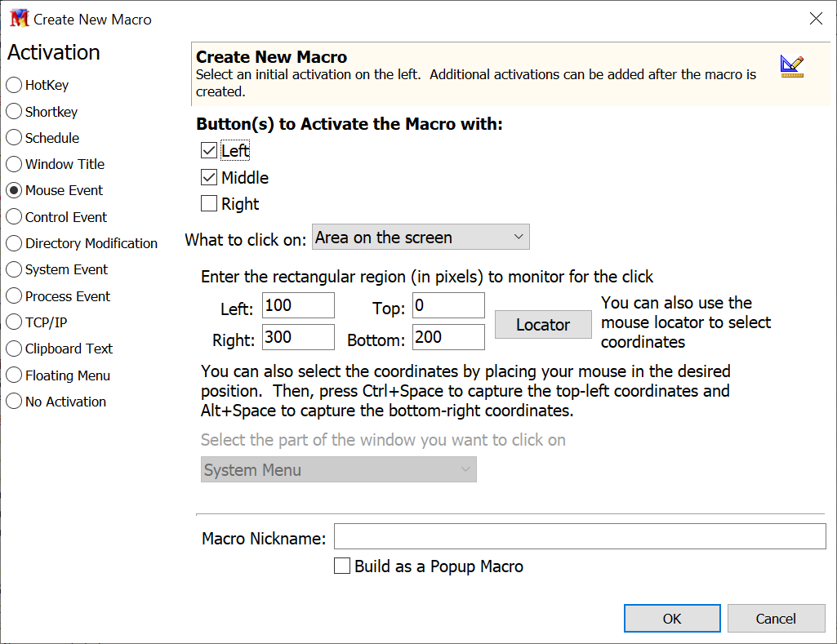This screenshot has height=644, width=837.
Task: Click the Left pixel coordinate field
Action: [298, 306]
